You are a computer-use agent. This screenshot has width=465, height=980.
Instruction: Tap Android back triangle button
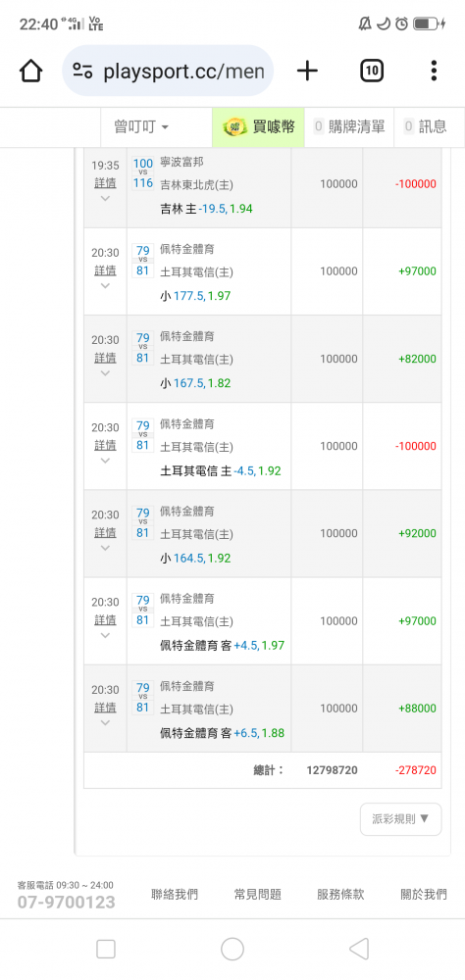point(359,949)
